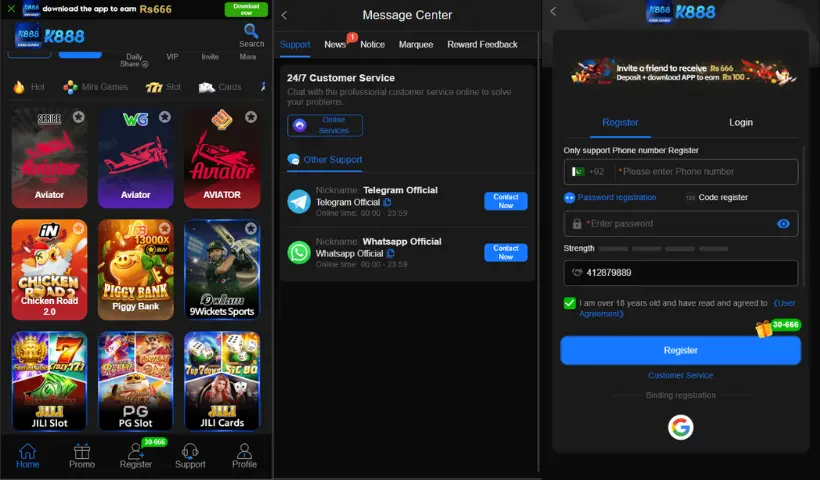Copy the Telegram Official nickname
The height and width of the screenshot is (480, 820).
tap(388, 202)
